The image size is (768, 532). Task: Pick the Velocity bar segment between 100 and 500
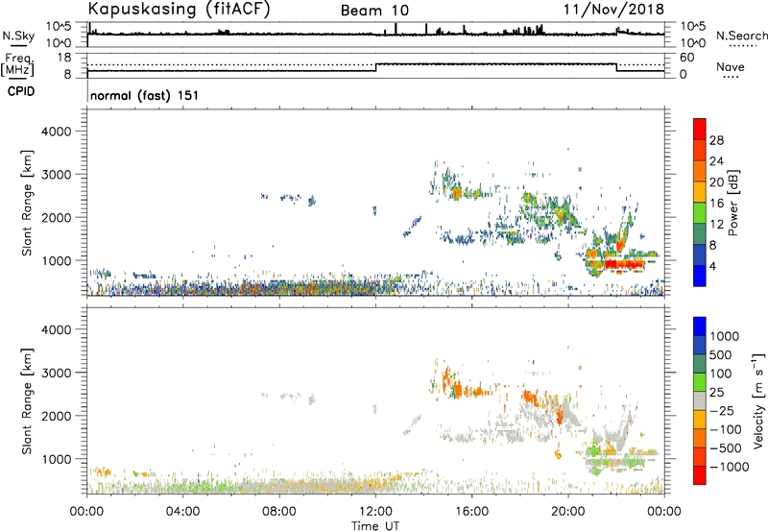pos(700,364)
